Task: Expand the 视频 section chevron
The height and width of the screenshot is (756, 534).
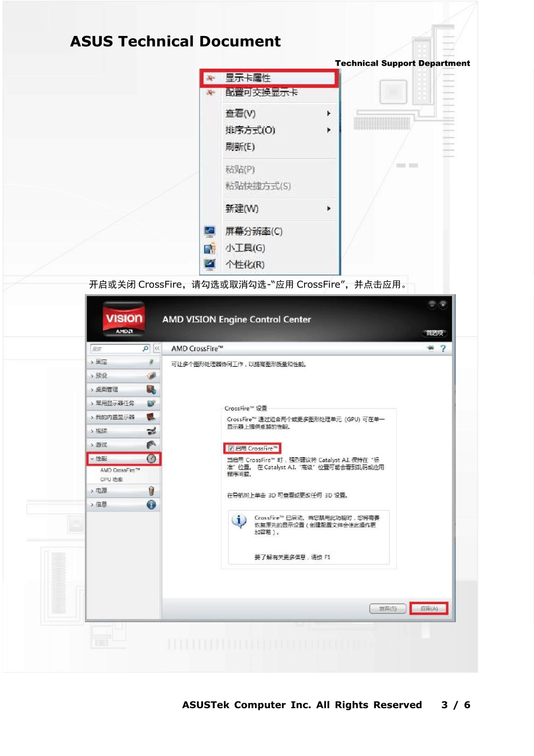Action: click(x=92, y=431)
